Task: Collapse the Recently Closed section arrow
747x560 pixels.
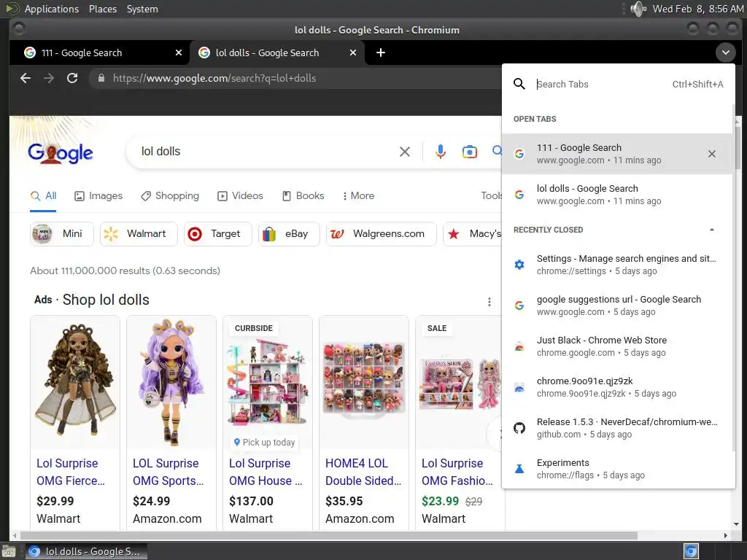Action: pos(712,230)
